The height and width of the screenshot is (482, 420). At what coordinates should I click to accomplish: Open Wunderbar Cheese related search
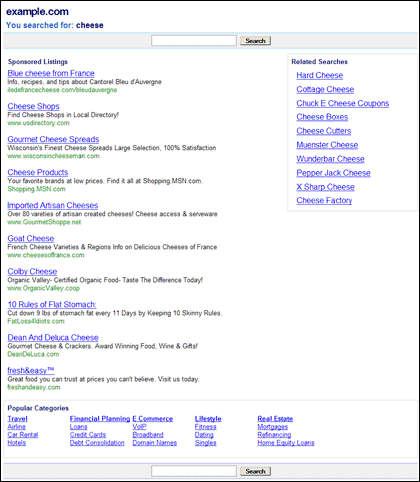click(x=330, y=159)
